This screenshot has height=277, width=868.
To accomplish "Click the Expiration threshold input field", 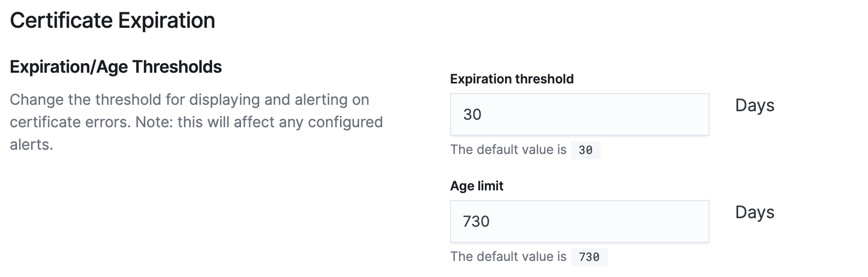I will pyautogui.click(x=579, y=114).
